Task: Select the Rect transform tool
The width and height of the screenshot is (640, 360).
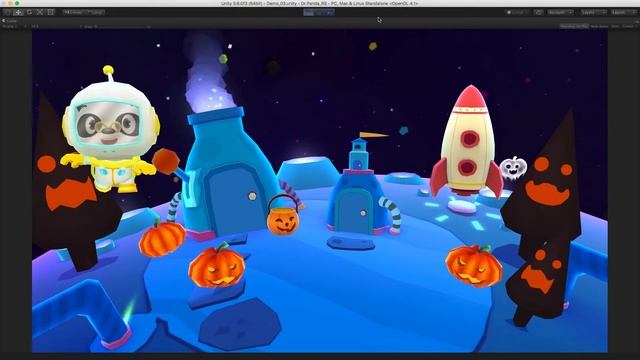Action: (x=51, y=12)
